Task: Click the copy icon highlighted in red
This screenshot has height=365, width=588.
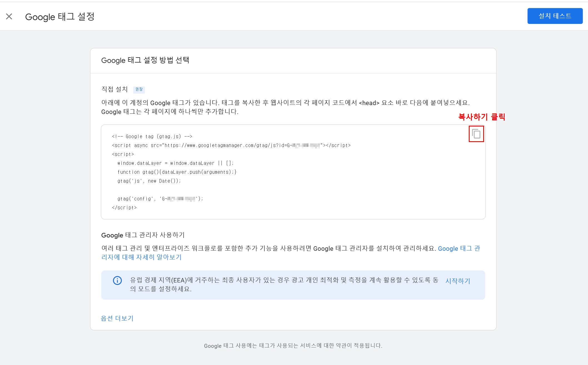Action: (476, 134)
